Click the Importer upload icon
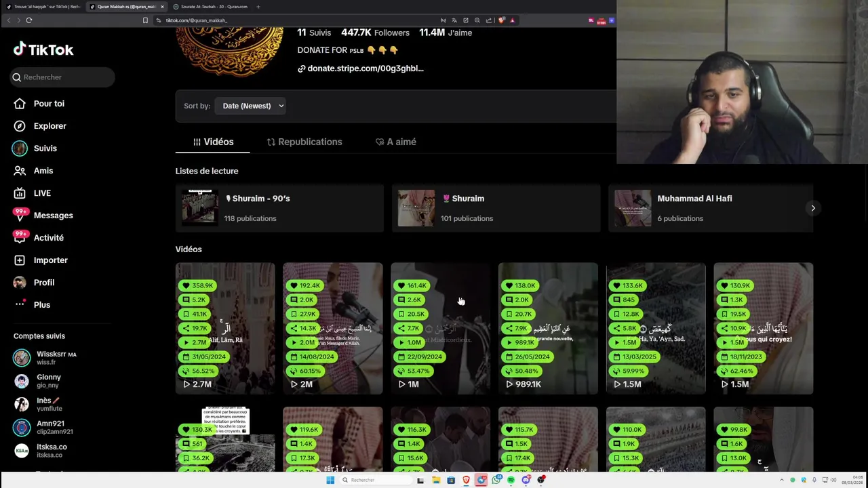 (20, 260)
